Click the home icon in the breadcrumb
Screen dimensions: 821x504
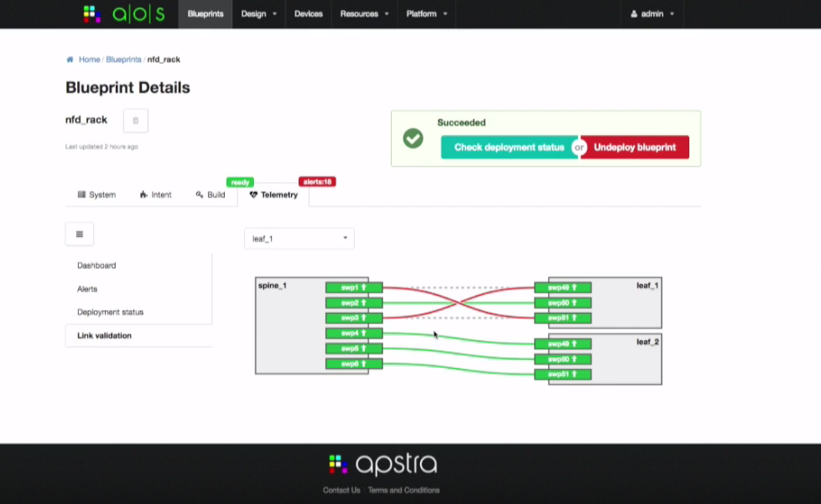(70, 60)
